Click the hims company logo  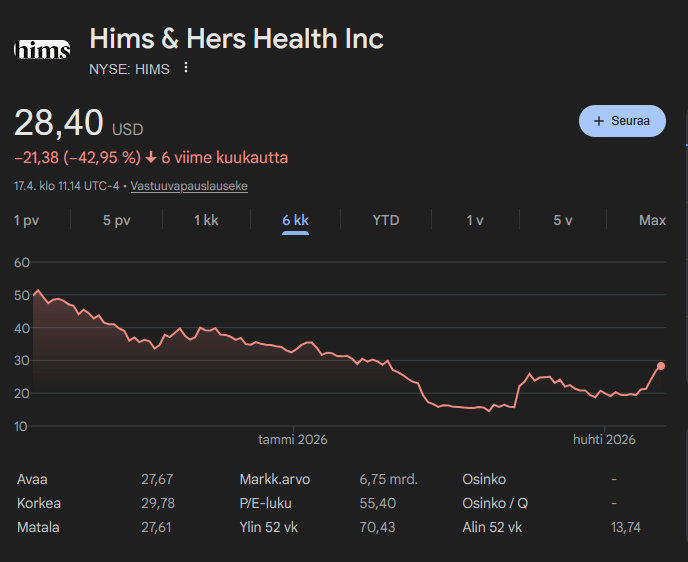42,49
